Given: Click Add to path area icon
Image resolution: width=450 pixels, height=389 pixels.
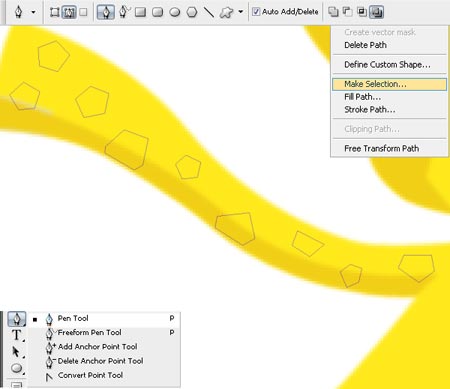Looking at the screenshot, I should pyautogui.click(x=333, y=12).
